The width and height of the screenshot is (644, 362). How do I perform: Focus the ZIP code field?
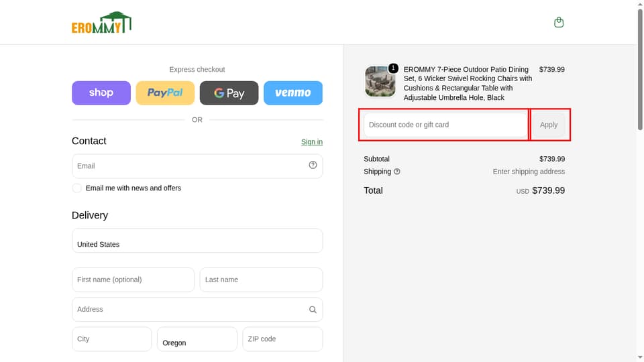coord(282,339)
